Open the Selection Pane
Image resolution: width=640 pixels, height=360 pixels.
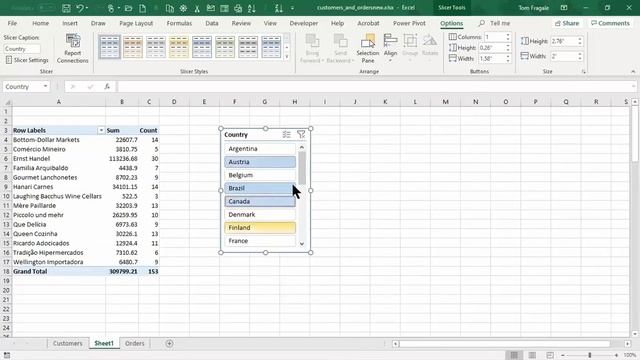click(x=368, y=49)
